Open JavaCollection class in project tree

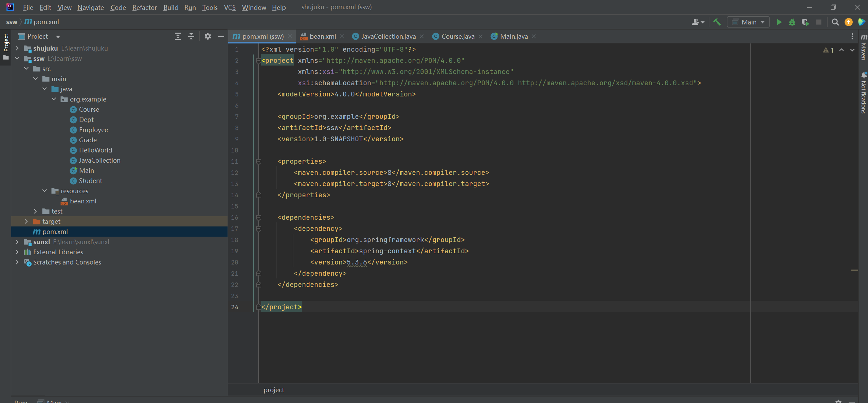click(x=100, y=160)
